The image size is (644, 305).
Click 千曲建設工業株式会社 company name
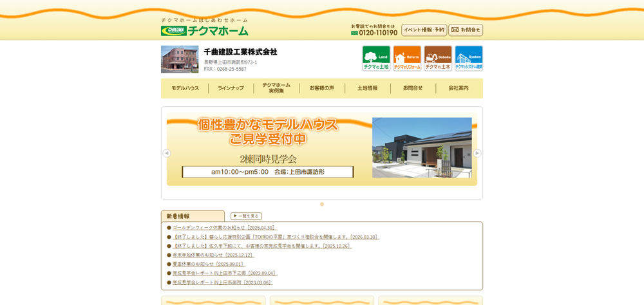pos(241,52)
